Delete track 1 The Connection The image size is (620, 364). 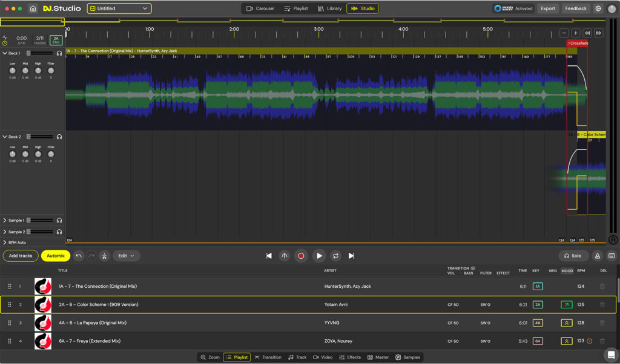602,286
